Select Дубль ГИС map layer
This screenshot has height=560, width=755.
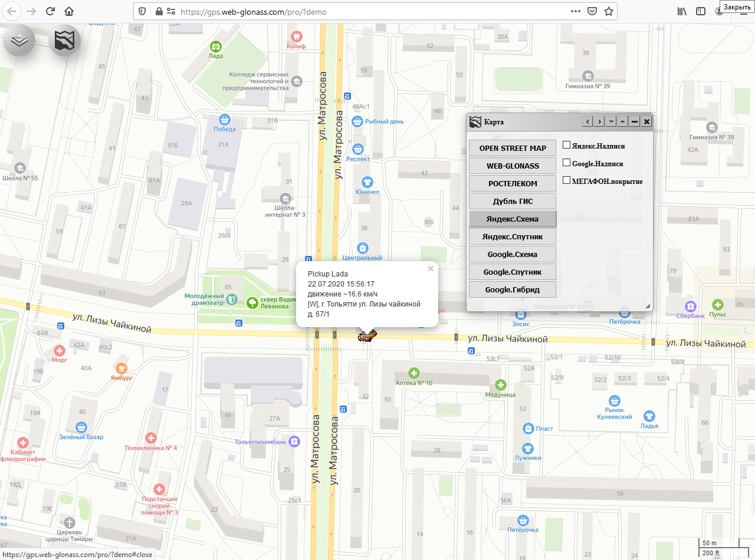tap(513, 201)
